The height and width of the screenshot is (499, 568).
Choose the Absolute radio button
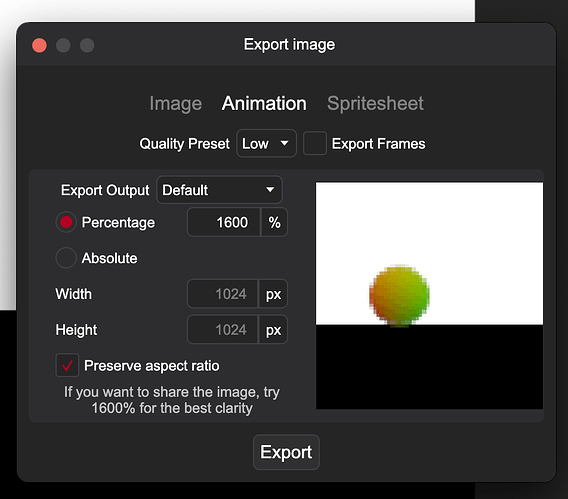click(x=66, y=258)
